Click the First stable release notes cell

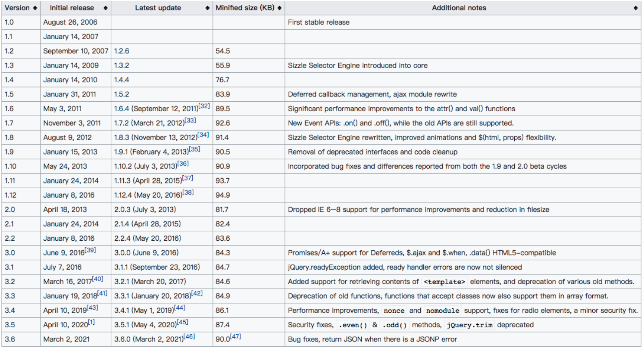coord(319,22)
